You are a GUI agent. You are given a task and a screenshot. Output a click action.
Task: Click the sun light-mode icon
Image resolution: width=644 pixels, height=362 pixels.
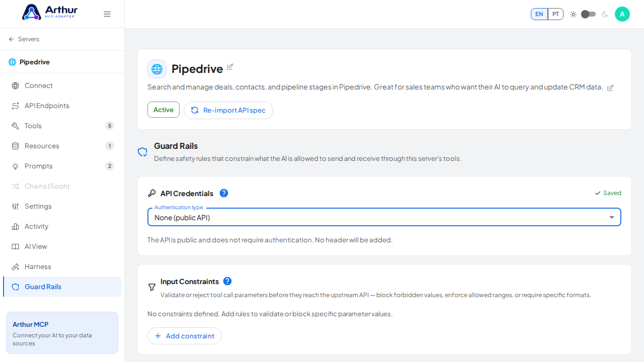pos(573,14)
